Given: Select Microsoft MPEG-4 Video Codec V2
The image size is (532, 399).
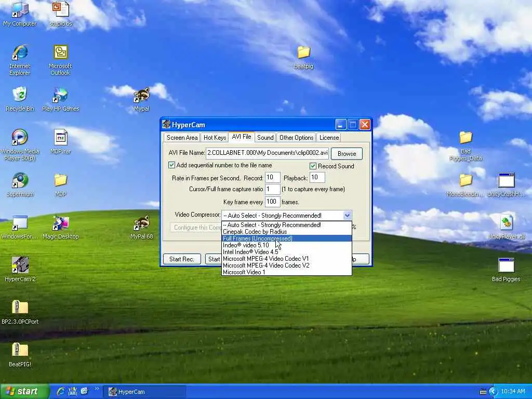Looking at the screenshot, I should click(286, 265).
